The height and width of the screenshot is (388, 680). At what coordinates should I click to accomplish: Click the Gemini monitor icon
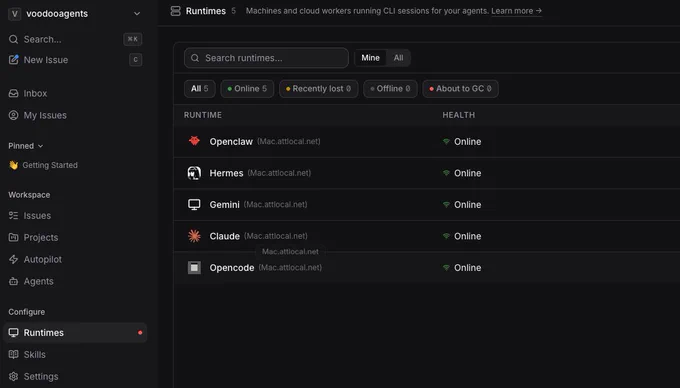coord(194,205)
